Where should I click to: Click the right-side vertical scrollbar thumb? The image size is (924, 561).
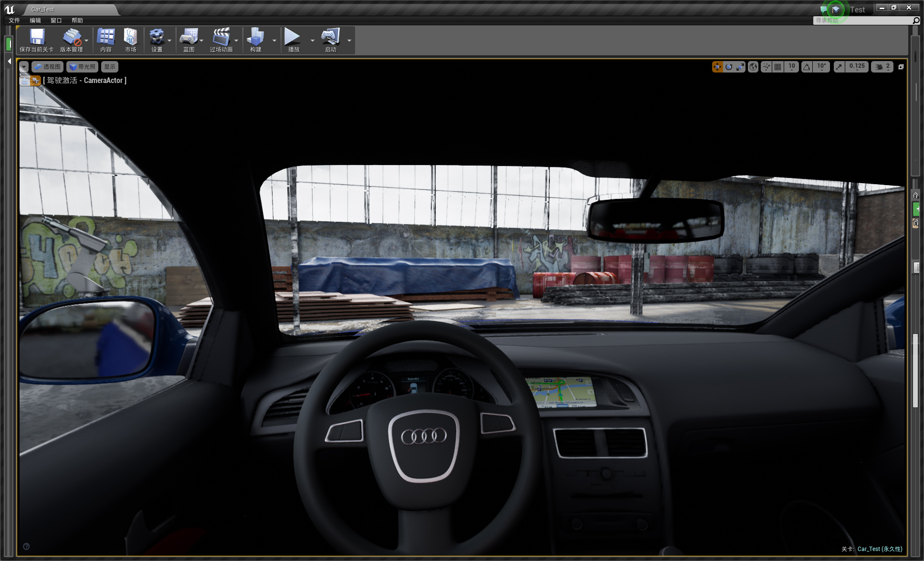[915, 371]
